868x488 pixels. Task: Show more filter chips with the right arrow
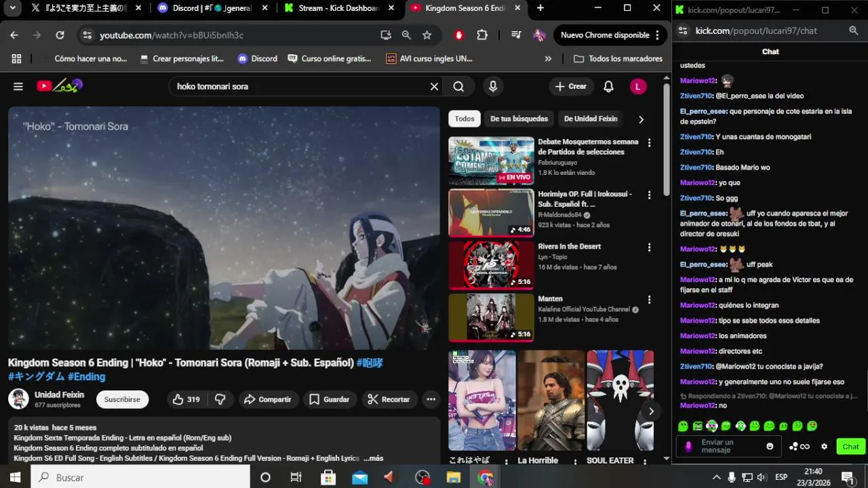pos(641,119)
